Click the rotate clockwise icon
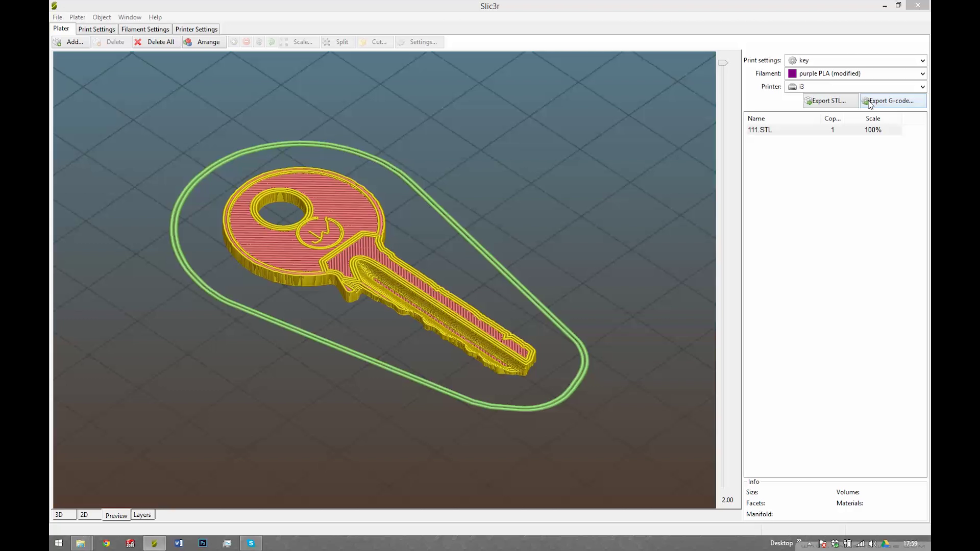980x551 pixels. tap(272, 42)
